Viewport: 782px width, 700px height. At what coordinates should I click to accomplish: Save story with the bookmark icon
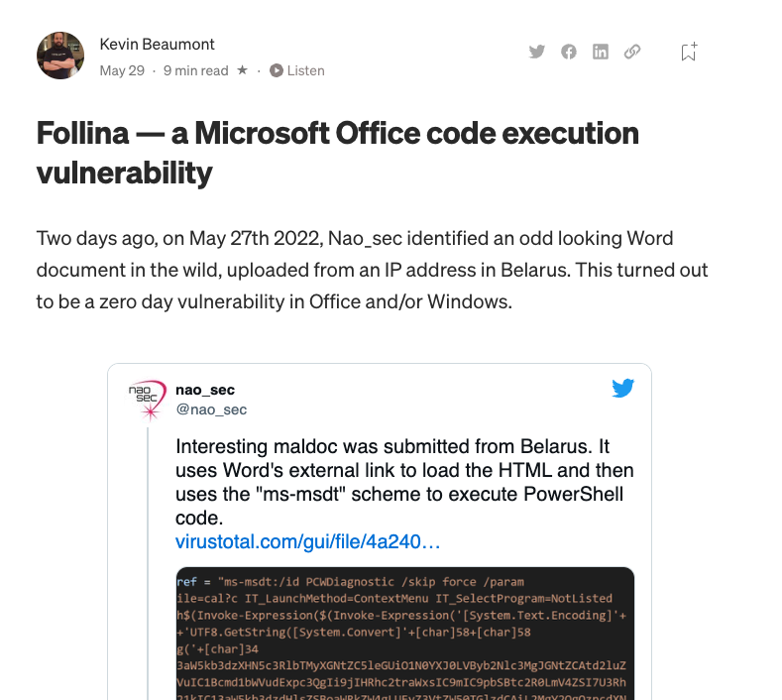point(689,53)
